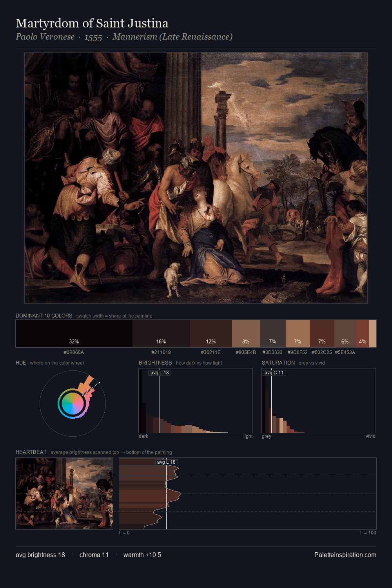Viewport: 392px width, 588px height.
Task: Click the hex label #3D3333
Action: pyautogui.click(x=272, y=352)
